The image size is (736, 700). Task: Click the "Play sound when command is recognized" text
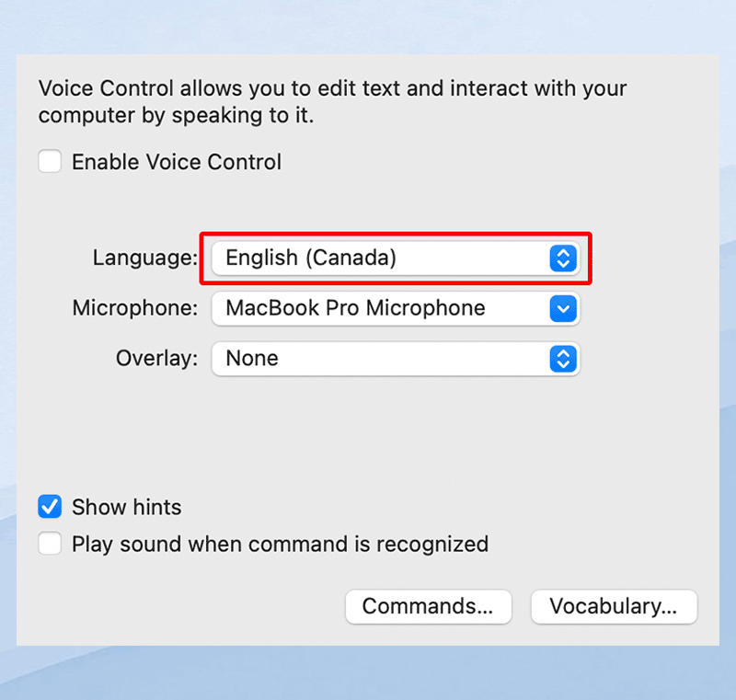[280, 544]
